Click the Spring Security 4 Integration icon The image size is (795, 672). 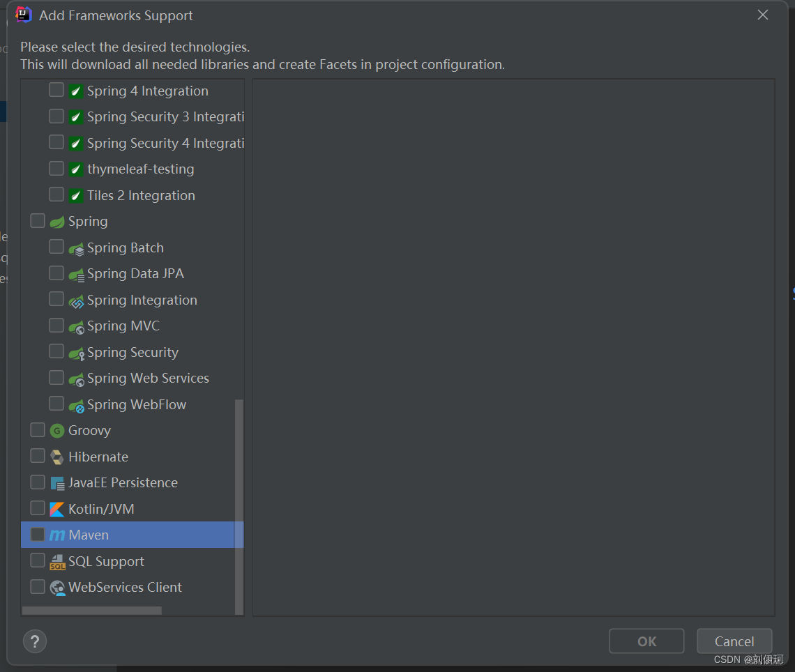[76, 144]
